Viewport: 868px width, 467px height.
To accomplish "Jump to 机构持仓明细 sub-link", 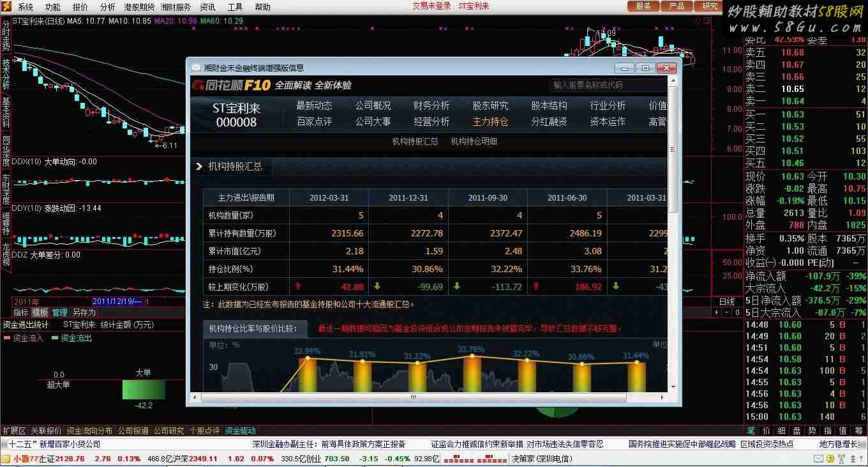I will pos(474,142).
